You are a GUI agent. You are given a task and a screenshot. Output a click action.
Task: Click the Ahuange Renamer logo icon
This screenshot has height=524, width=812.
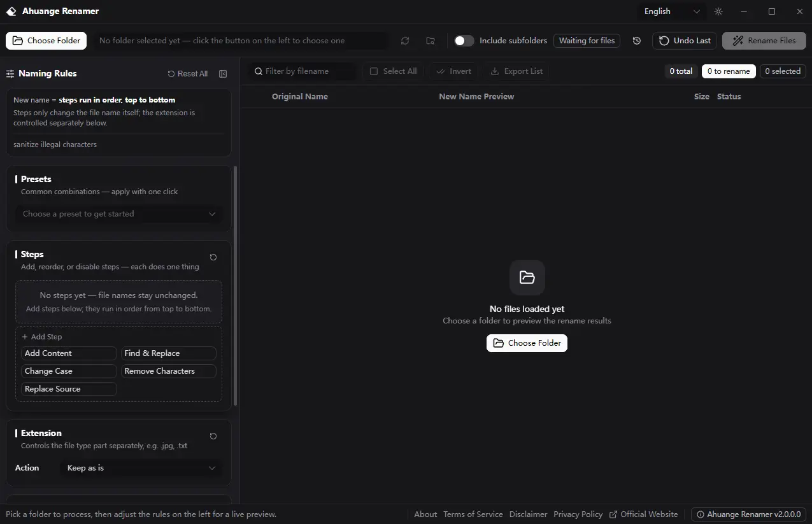pos(11,11)
